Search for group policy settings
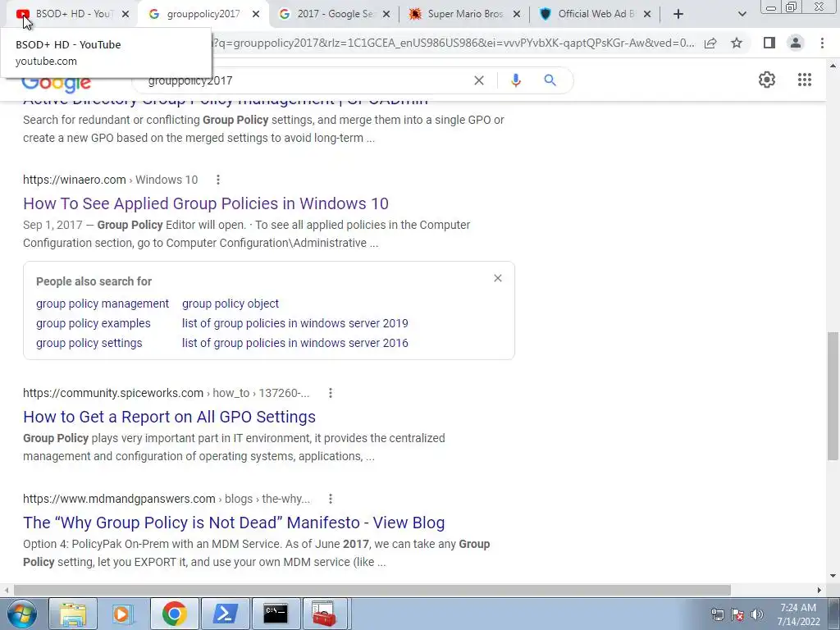This screenshot has width=840, height=630. [x=89, y=343]
